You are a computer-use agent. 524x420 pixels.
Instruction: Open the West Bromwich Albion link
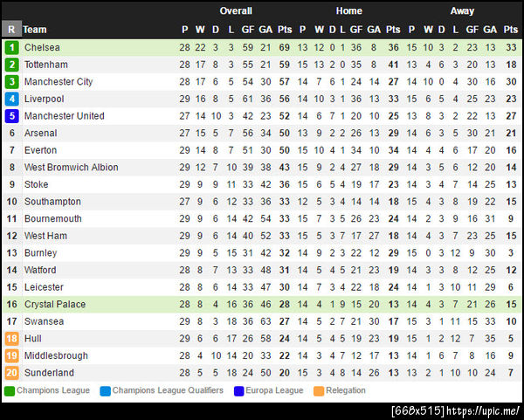click(71, 168)
